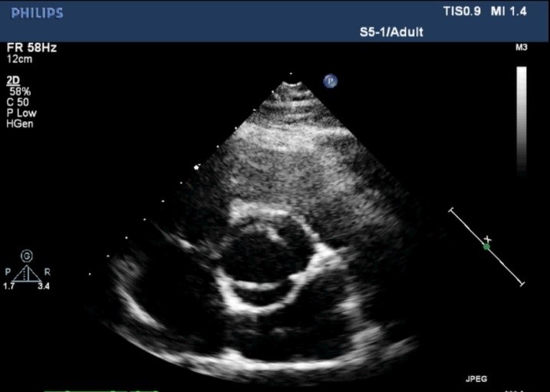
Task: Open the S5-1/Adult transducer preset
Action: point(391,33)
